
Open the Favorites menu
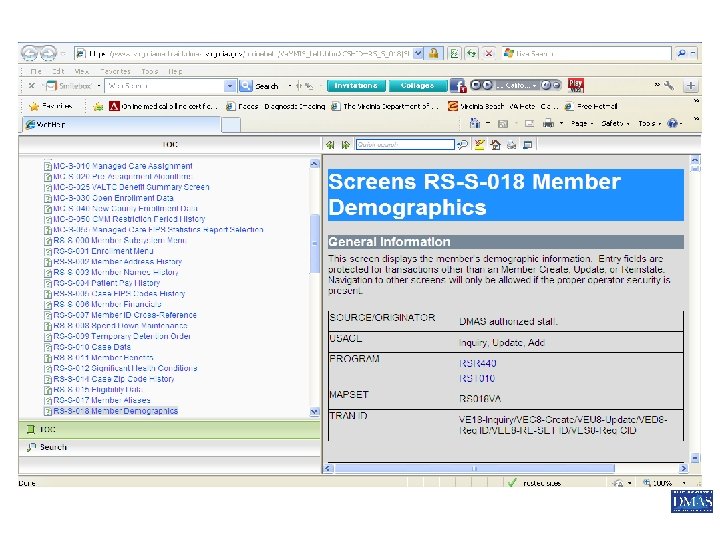click(x=115, y=71)
